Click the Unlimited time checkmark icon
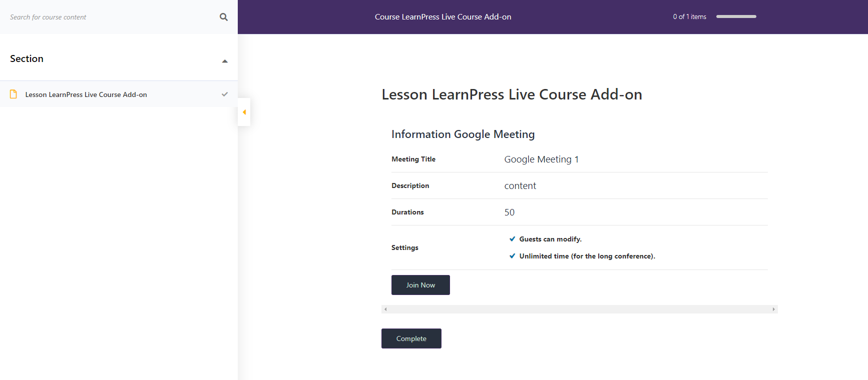This screenshot has width=868, height=380. [512, 256]
